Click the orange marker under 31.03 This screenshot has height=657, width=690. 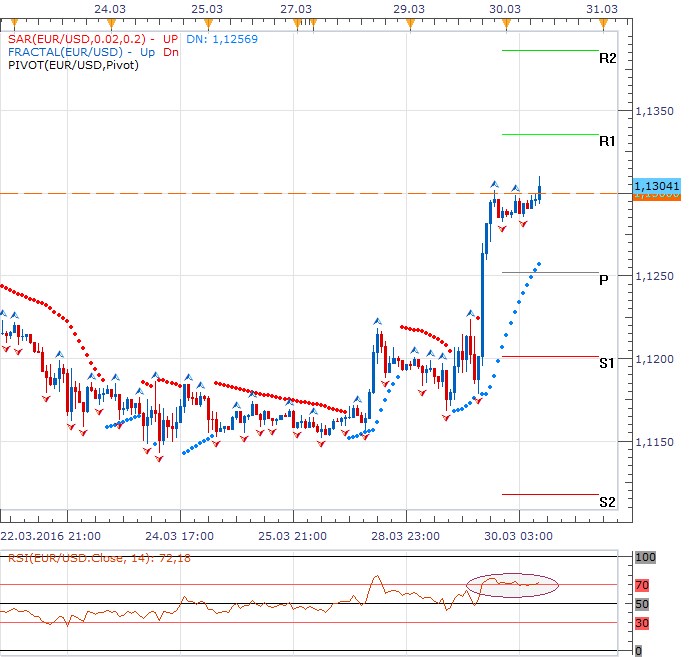pyautogui.click(x=602, y=22)
